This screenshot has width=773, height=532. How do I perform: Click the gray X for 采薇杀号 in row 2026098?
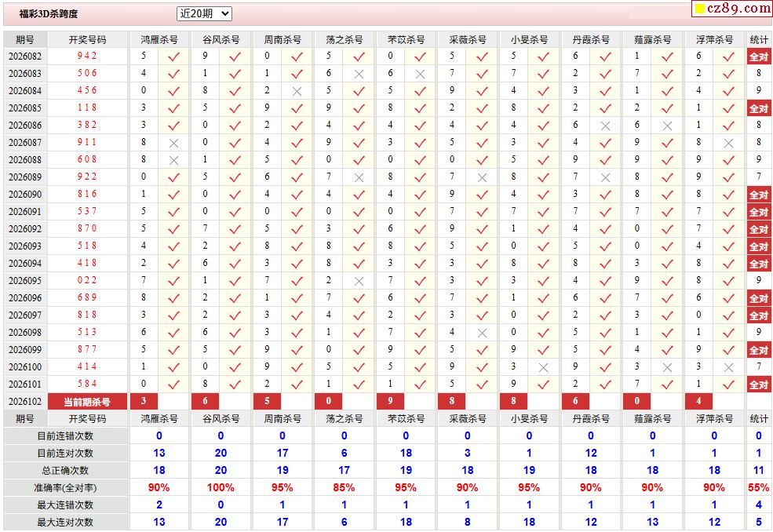click(x=482, y=333)
